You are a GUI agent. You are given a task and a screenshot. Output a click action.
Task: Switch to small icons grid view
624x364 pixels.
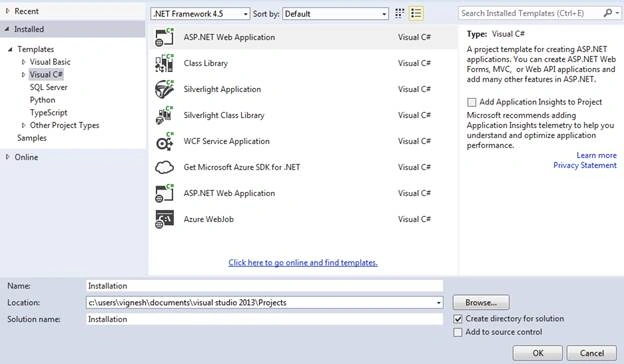point(399,14)
